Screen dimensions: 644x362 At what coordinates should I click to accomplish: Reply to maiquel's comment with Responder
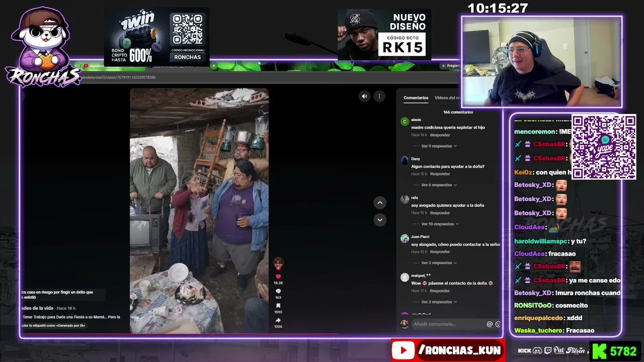(440, 291)
